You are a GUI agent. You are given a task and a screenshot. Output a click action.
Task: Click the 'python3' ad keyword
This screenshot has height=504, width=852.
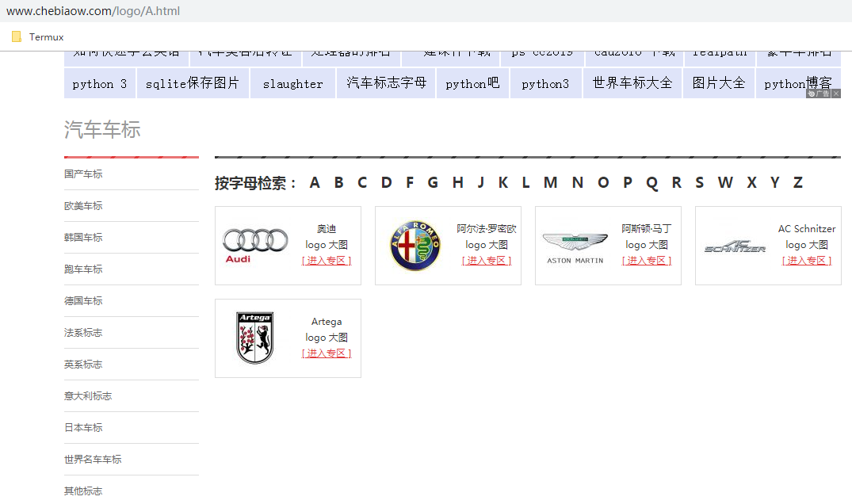pos(545,83)
